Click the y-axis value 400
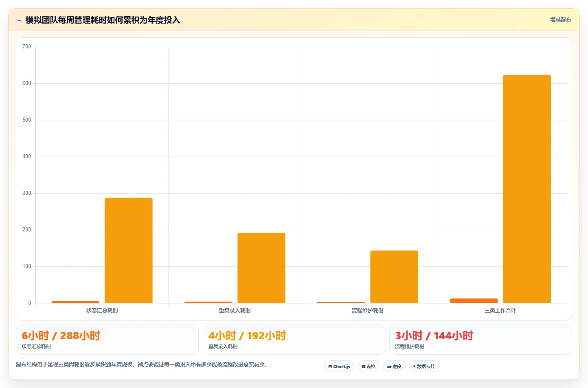This screenshot has width=588, height=388. [x=27, y=157]
